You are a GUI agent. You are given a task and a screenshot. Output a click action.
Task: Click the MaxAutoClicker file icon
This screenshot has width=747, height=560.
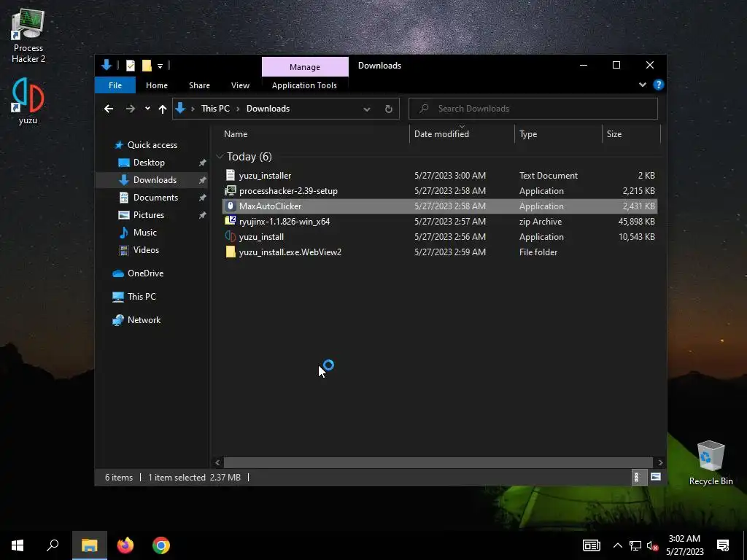pos(231,206)
